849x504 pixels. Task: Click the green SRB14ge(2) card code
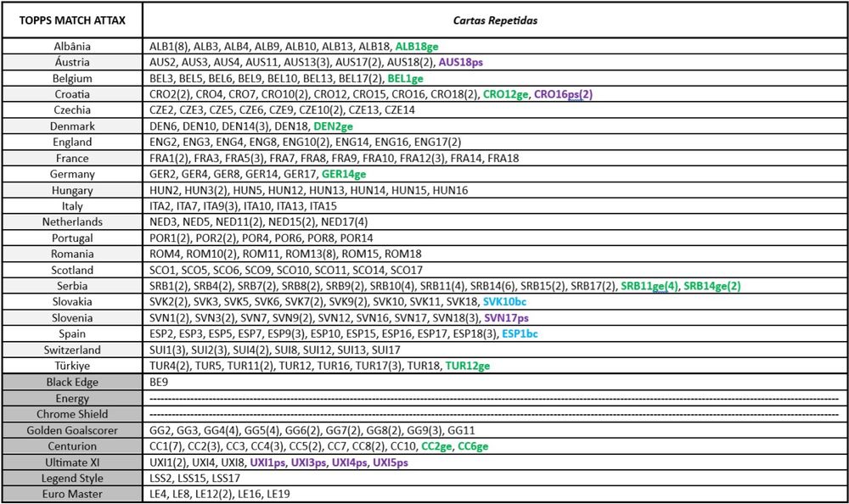pos(712,286)
